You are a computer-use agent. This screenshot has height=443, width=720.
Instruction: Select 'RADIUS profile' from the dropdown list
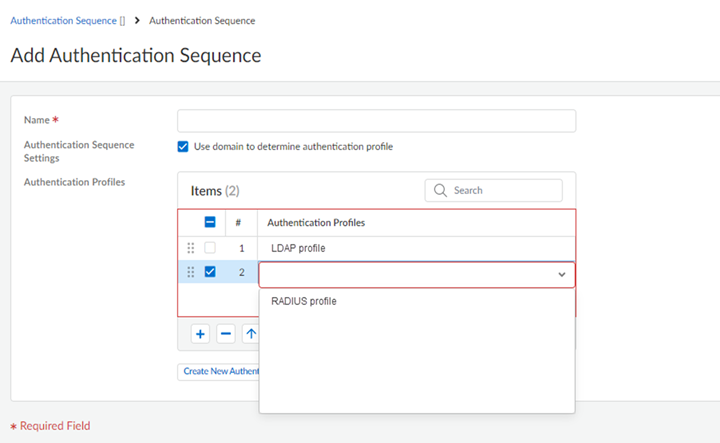(304, 301)
